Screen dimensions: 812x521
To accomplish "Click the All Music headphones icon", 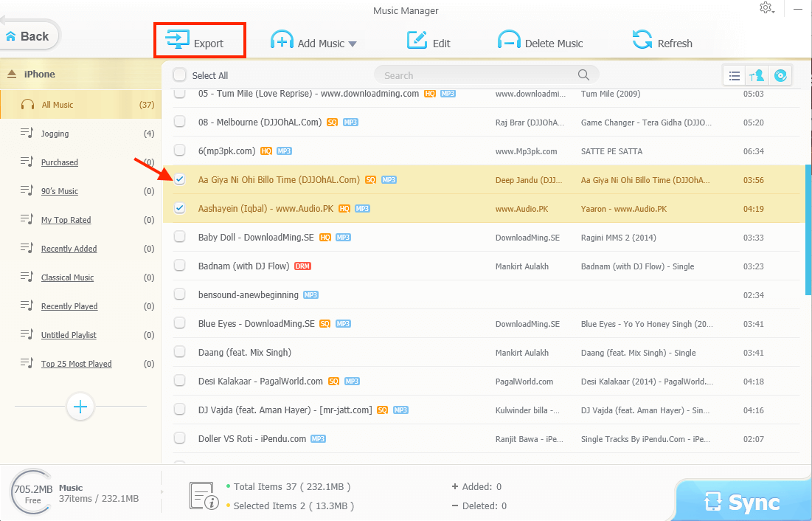I will [27, 104].
